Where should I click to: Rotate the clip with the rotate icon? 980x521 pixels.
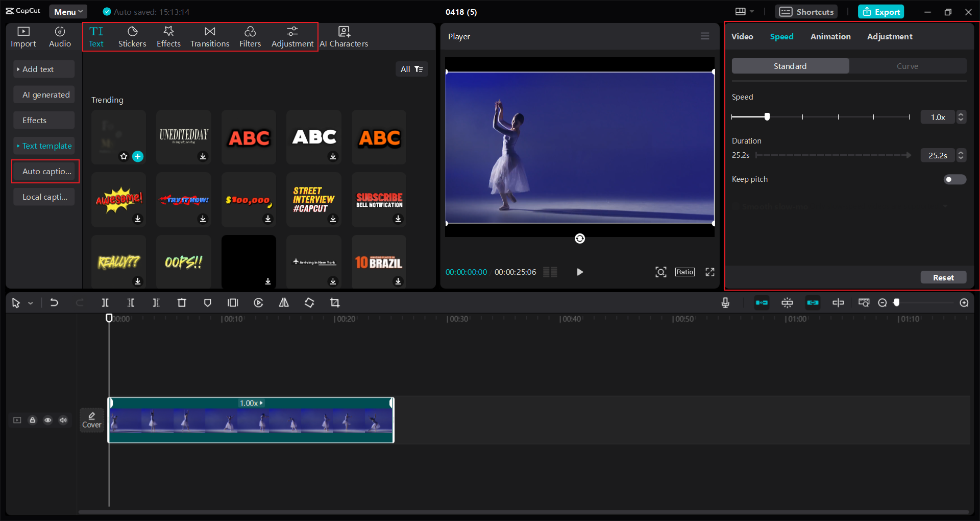[x=309, y=303]
